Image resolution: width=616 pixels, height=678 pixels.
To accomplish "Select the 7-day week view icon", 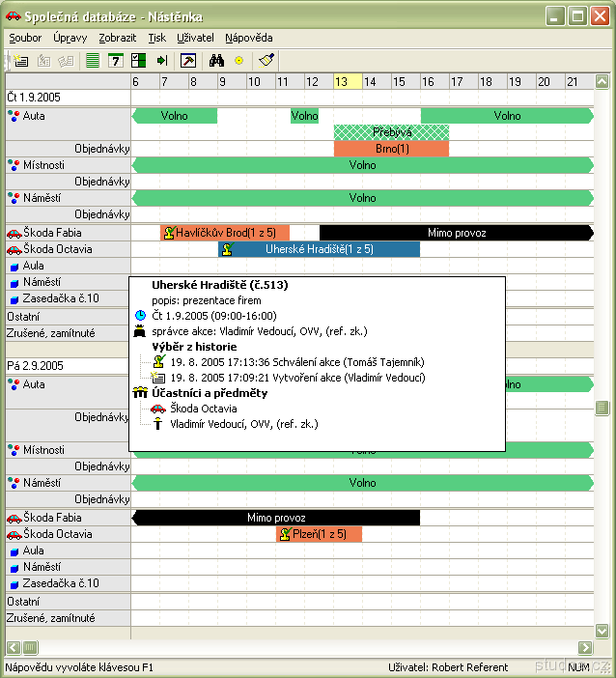I will pos(115,60).
